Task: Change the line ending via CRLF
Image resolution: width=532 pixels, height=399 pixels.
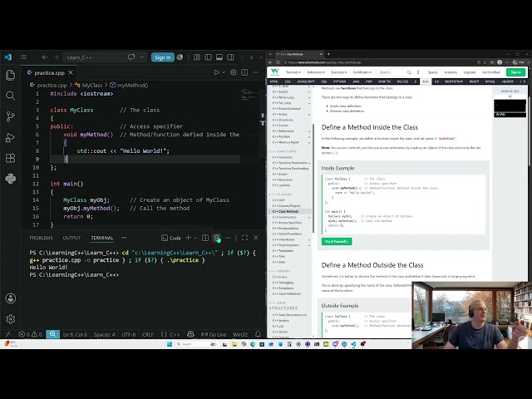Action: pos(148,334)
